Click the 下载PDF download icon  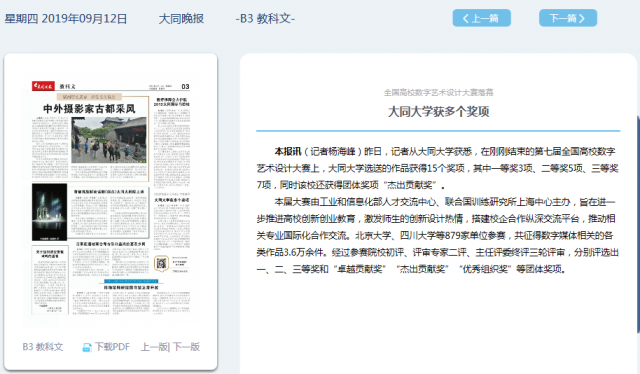pos(87,347)
